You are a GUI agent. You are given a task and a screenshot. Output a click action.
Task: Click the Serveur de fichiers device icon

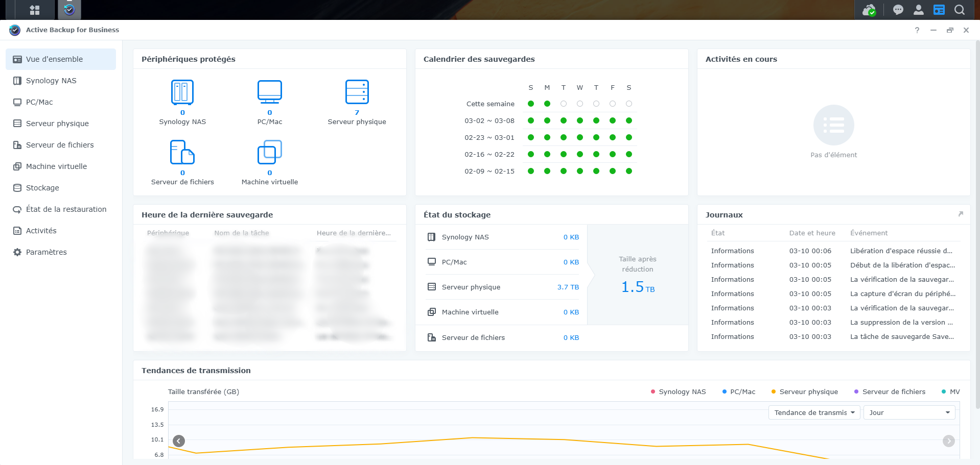(x=182, y=152)
